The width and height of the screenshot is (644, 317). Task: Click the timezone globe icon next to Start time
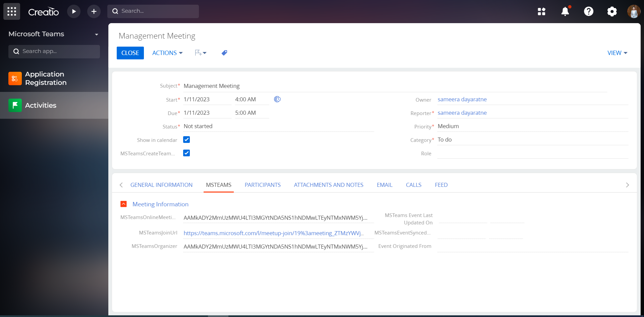pos(277,99)
